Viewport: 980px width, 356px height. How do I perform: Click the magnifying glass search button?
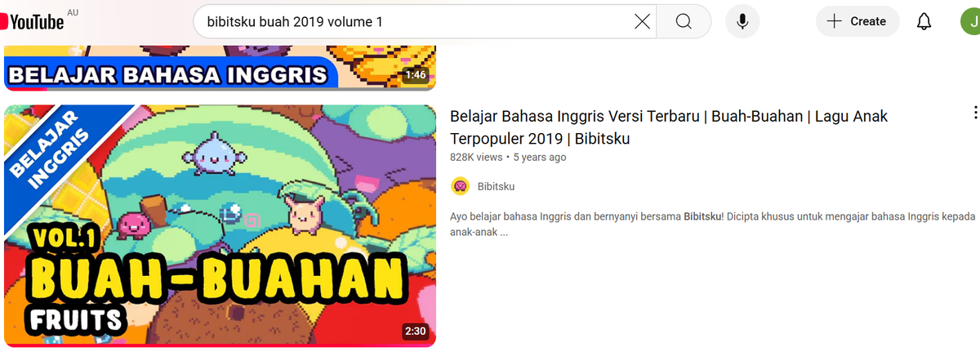(x=684, y=21)
